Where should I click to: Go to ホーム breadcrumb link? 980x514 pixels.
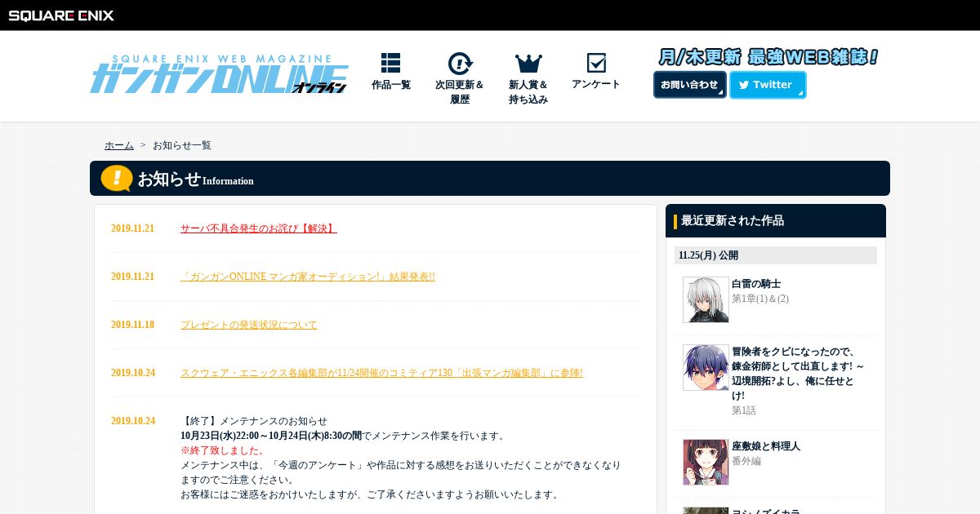[119, 145]
